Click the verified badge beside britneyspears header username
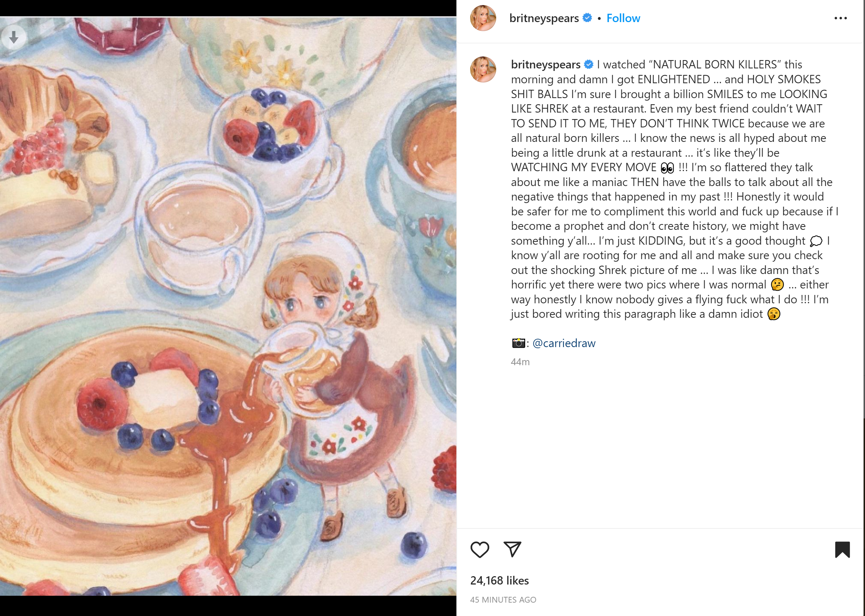865x616 pixels. (587, 18)
